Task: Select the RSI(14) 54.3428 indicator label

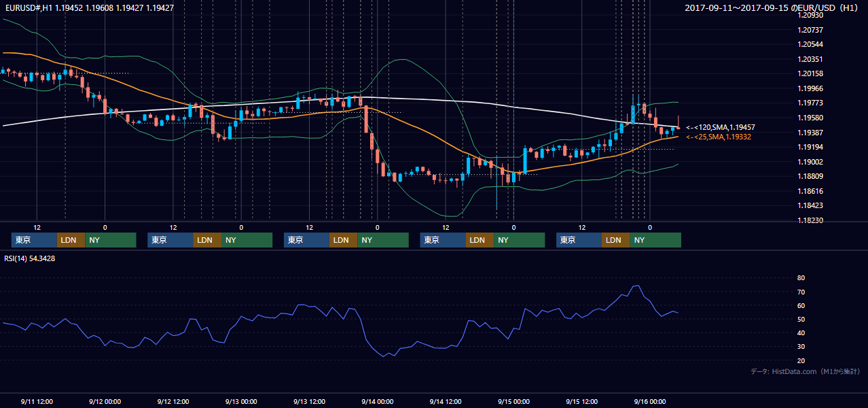Action: point(30,258)
